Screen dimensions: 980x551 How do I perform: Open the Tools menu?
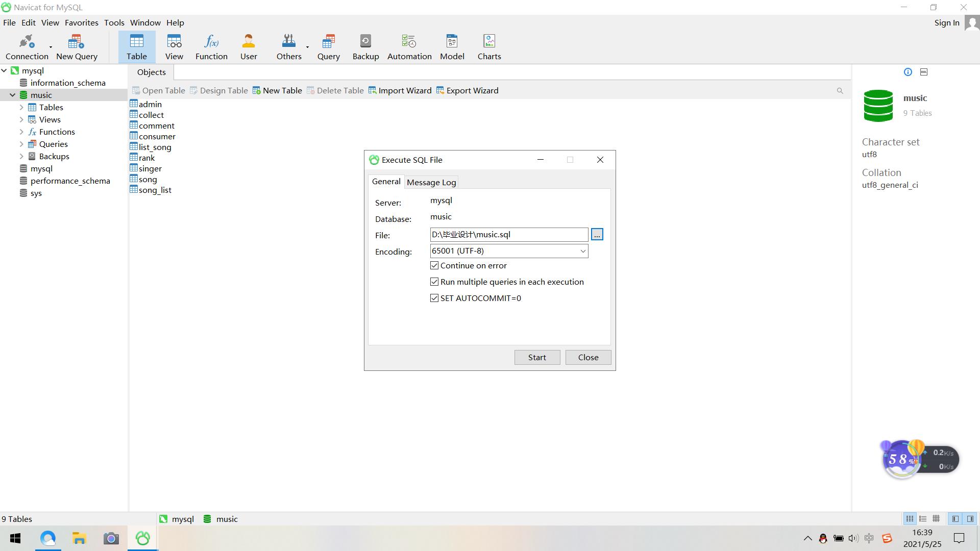point(113,22)
